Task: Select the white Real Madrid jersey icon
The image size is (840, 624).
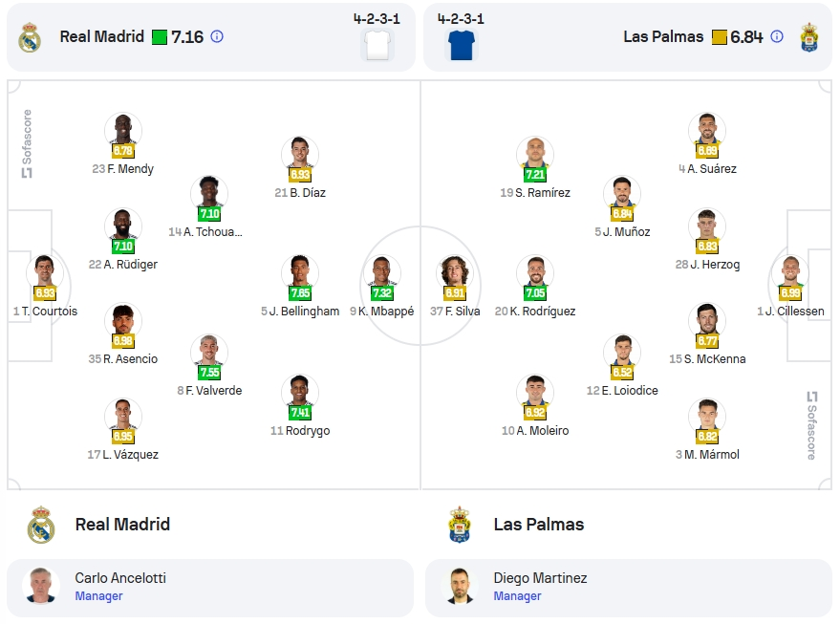Action: (x=377, y=45)
